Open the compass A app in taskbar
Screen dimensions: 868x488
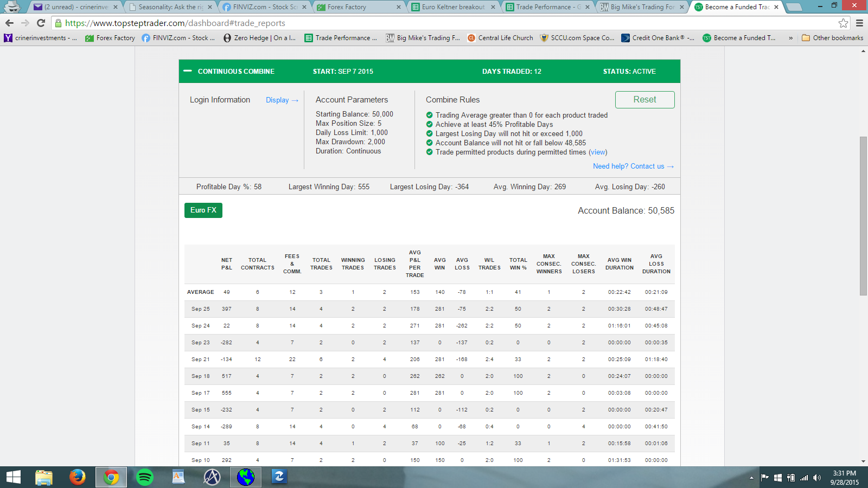tap(212, 477)
